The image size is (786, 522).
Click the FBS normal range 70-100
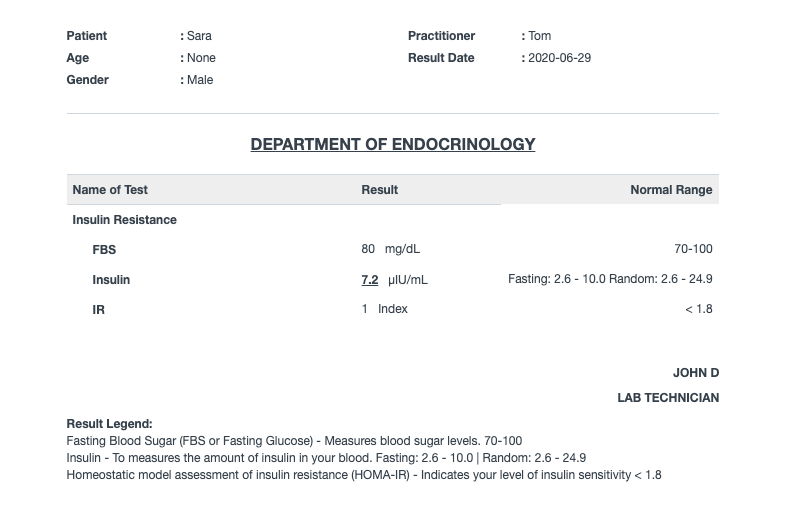pos(693,249)
